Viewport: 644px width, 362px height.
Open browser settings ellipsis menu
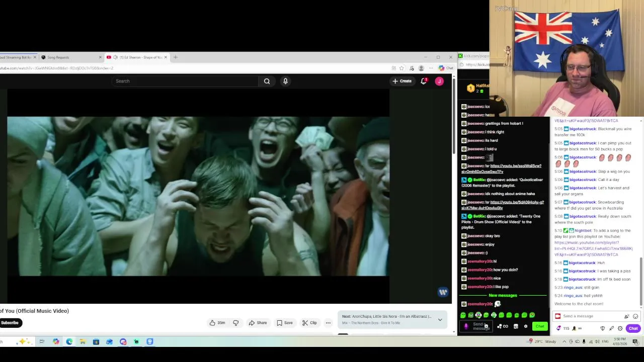click(x=431, y=68)
